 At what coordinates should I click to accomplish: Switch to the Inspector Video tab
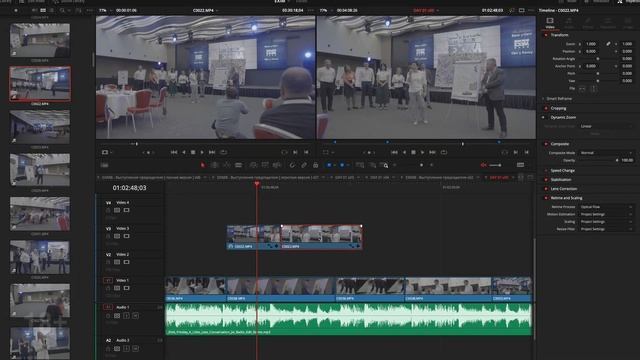click(550, 23)
